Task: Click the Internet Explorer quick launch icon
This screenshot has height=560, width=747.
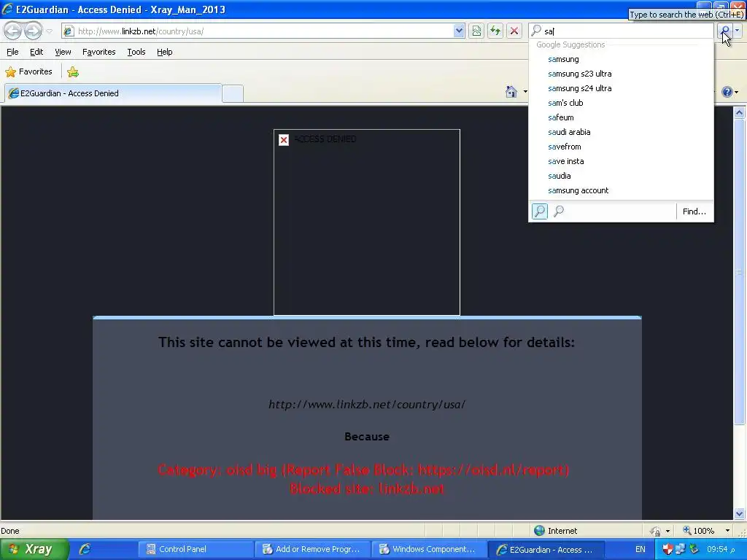Action: pyautogui.click(x=85, y=549)
